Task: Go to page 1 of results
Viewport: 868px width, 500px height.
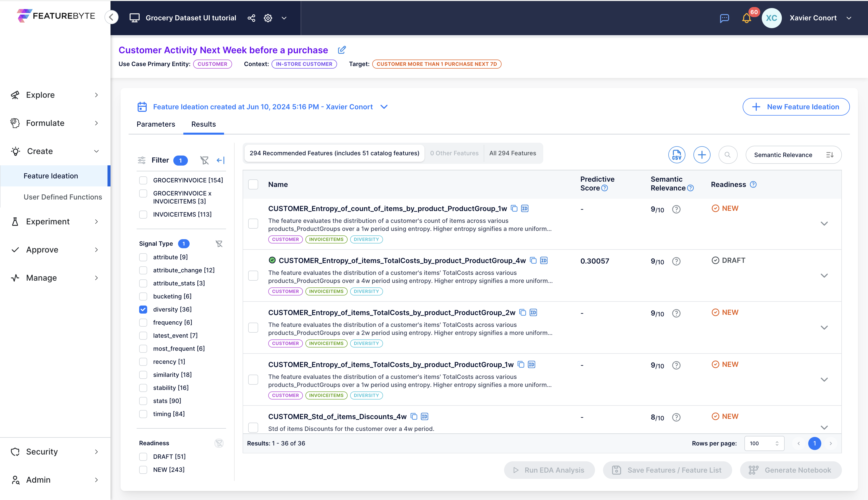Action: click(x=815, y=444)
